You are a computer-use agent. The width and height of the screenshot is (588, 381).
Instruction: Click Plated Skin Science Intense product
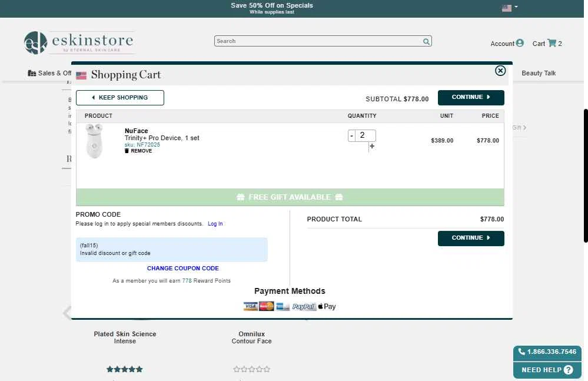pyautogui.click(x=125, y=337)
